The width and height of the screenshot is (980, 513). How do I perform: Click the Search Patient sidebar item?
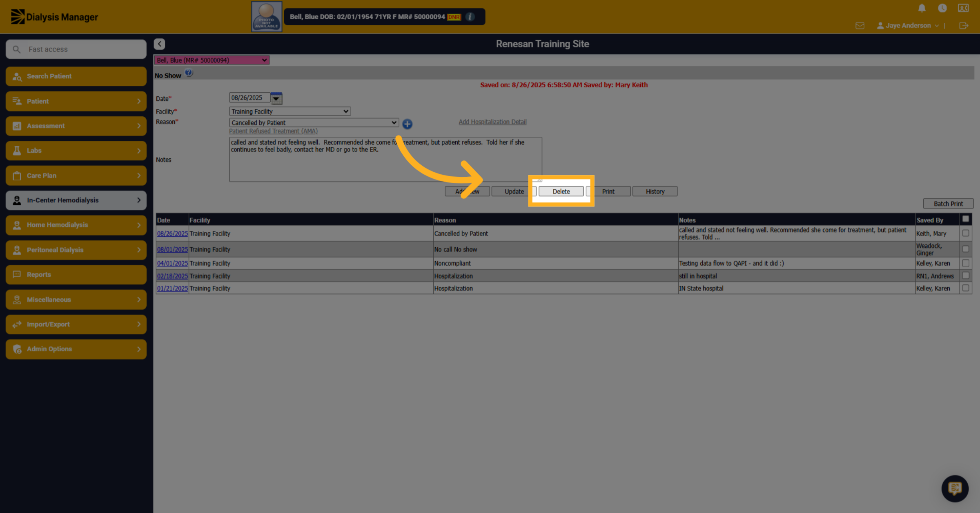pyautogui.click(x=76, y=76)
